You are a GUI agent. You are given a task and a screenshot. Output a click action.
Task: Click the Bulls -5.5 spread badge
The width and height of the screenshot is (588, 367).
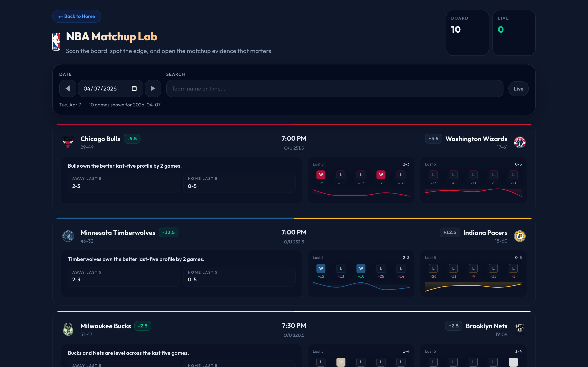click(132, 139)
